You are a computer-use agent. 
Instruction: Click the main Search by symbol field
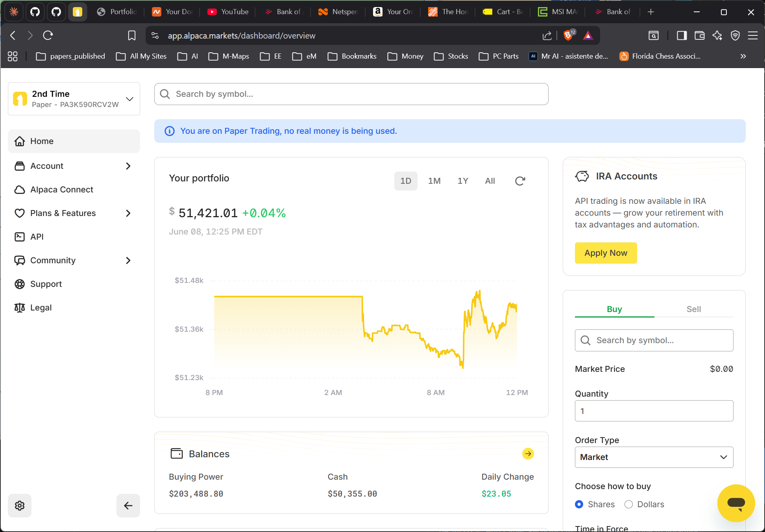(351, 94)
